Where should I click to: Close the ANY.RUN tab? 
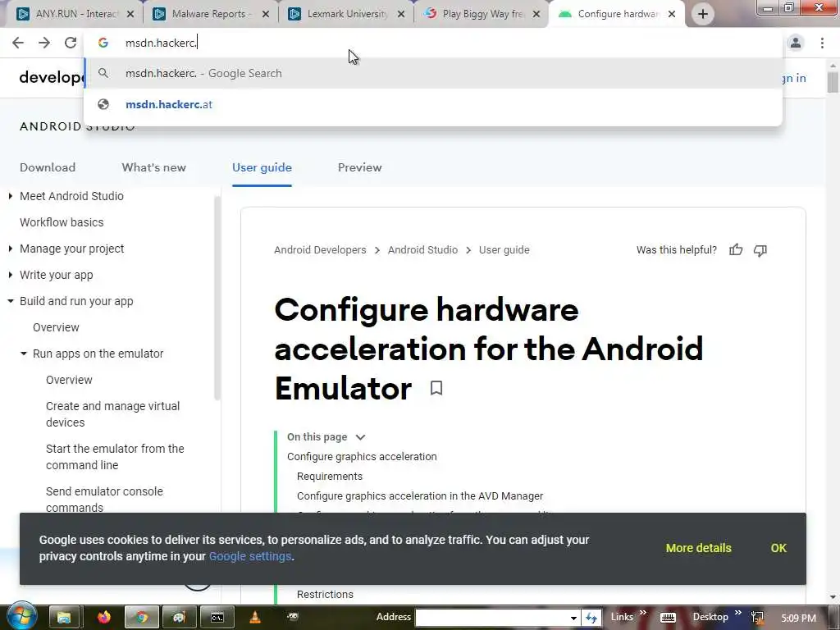point(130,14)
